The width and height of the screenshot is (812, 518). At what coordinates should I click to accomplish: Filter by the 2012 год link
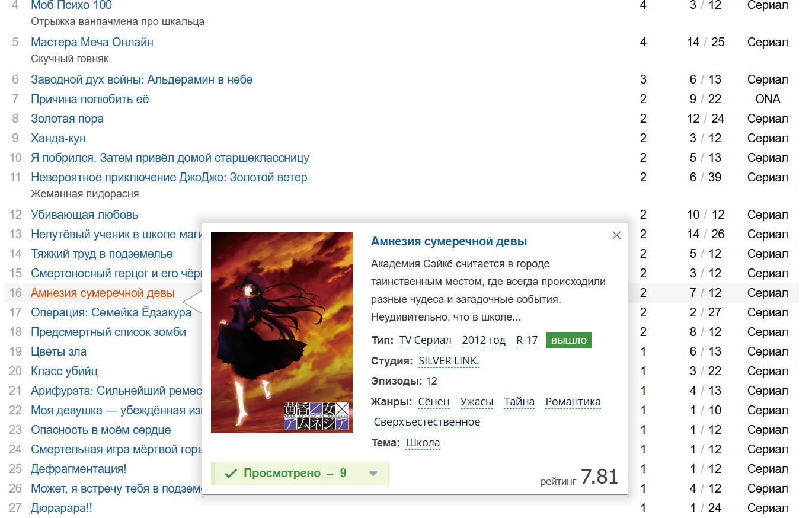click(x=484, y=340)
